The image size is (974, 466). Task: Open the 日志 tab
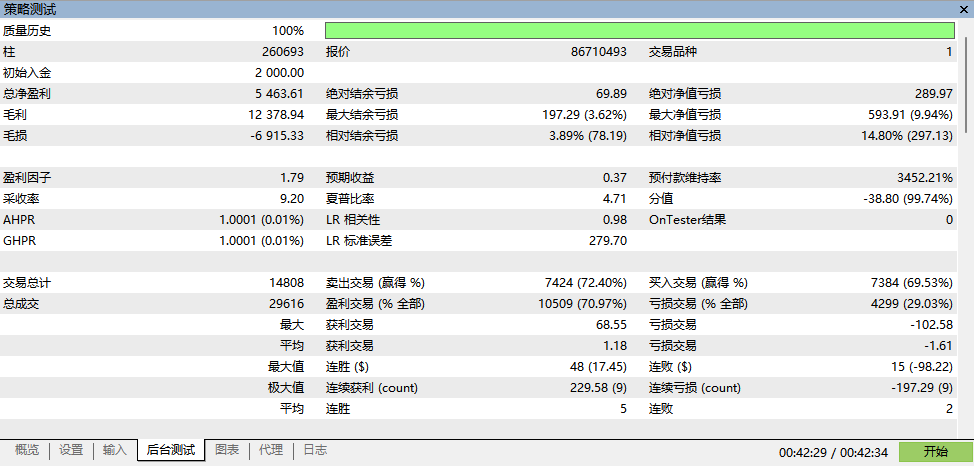point(314,450)
